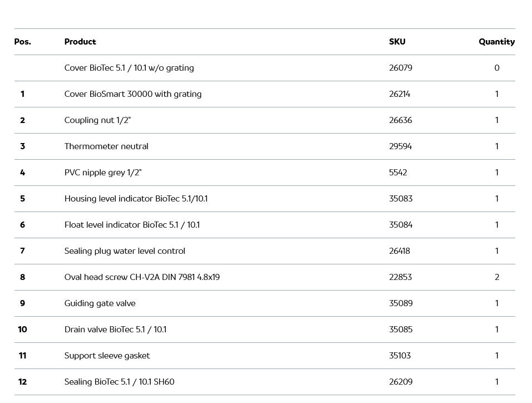Open the Thermometer neutral product
This screenshot has height=403, width=532.
click(x=106, y=146)
